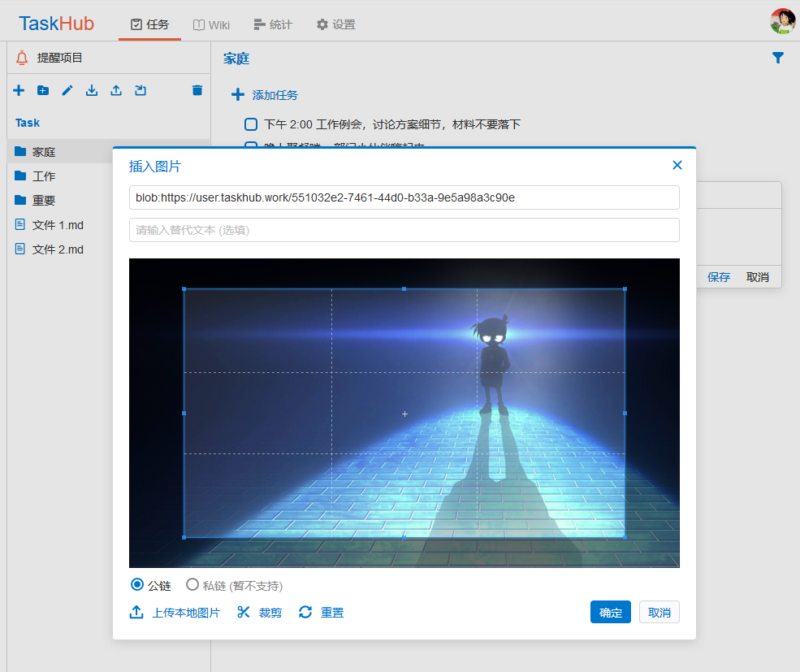Click the 重置 reset button
Screen dimensions: 800x672
click(322, 612)
